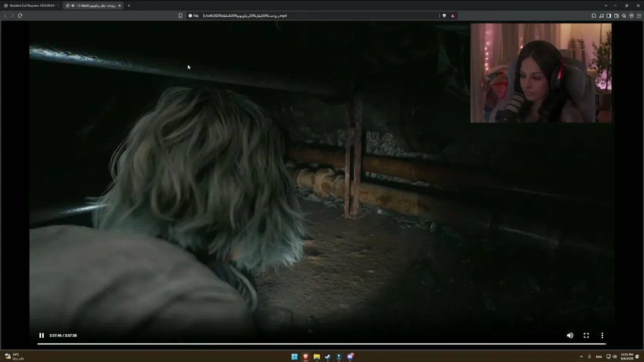This screenshot has width=644, height=362.
Task: Switch to the Resident Evil Requiem tab
Action: point(31,6)
